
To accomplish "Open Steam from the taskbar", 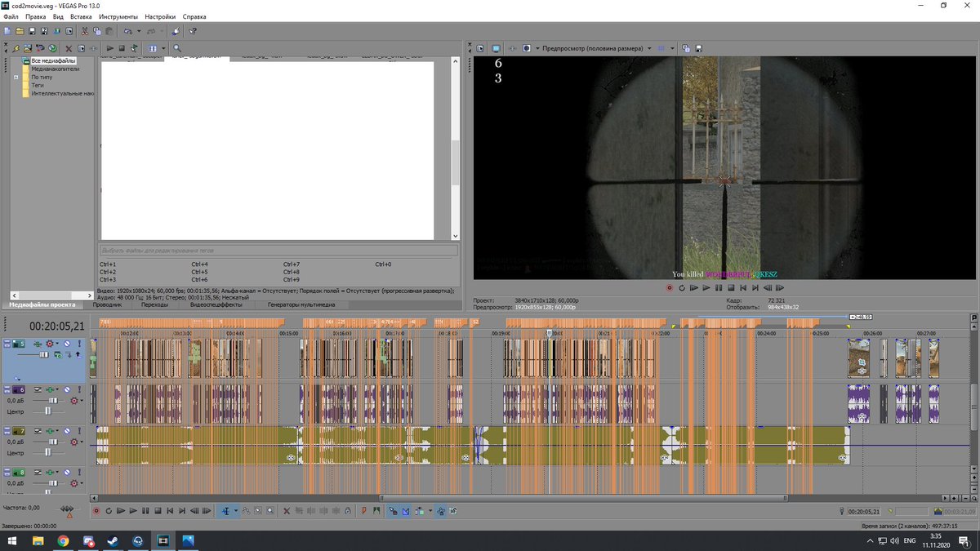I will click(113, 540).
